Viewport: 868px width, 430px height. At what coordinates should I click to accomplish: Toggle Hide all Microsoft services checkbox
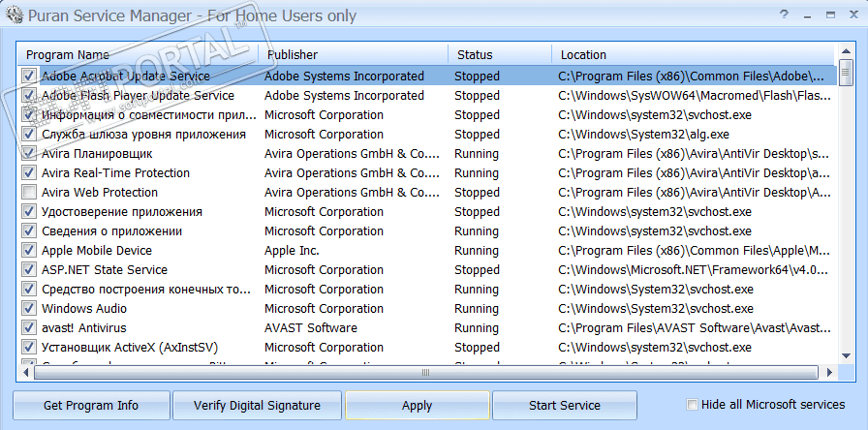coord(692,405)
